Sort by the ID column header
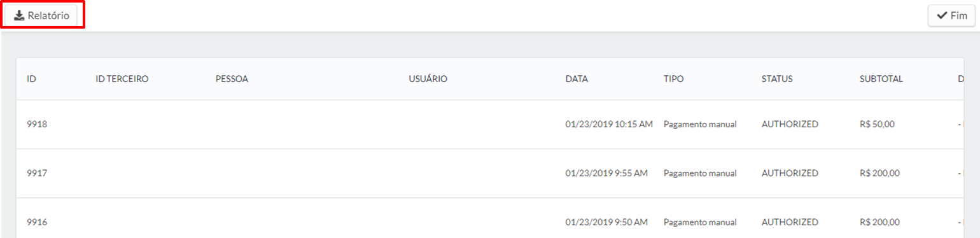Screen dimensions: 980x238 (x=31, y=79)
